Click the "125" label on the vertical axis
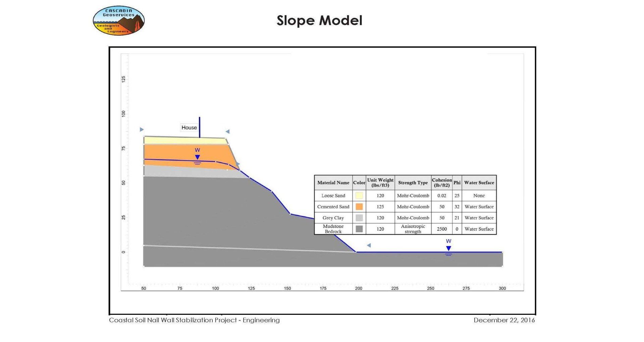The height and width of the screenshot is (342, 644). [x=123, y=79]
